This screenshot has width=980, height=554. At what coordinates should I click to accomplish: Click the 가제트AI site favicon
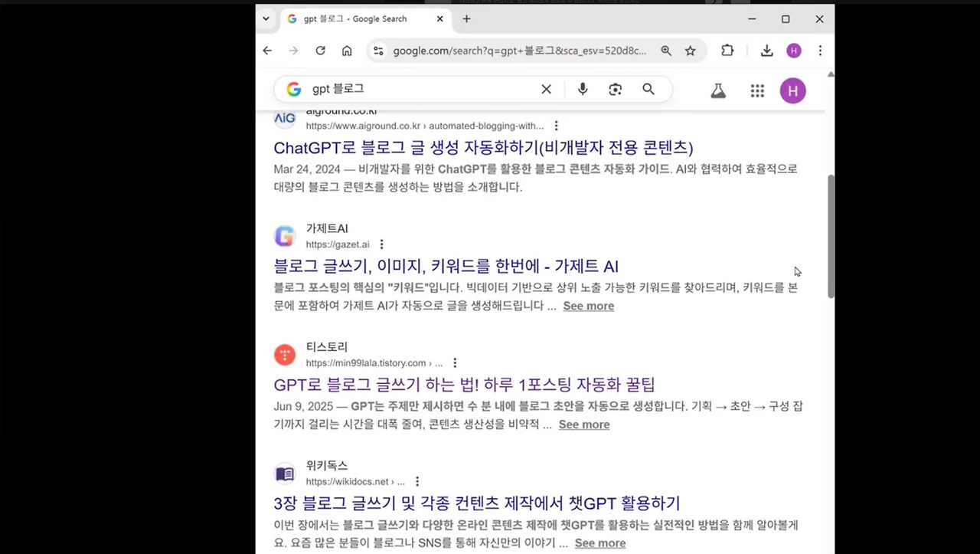point(285,236)
